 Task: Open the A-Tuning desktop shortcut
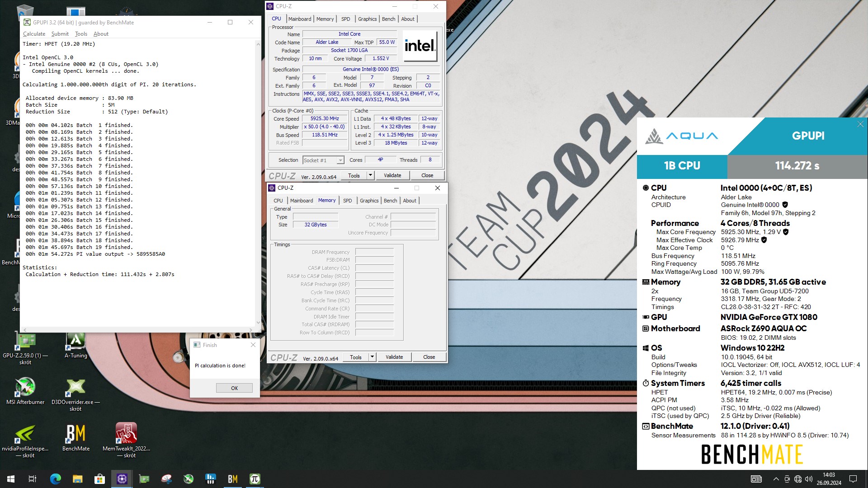(75, 346)
